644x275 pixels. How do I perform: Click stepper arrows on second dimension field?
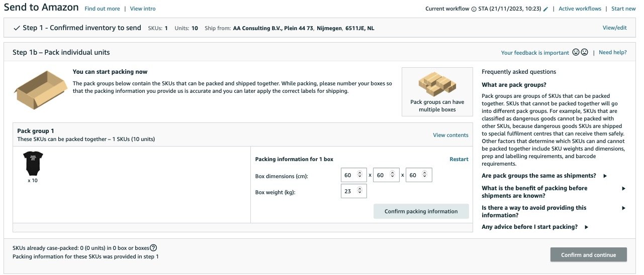coord(392,175)
